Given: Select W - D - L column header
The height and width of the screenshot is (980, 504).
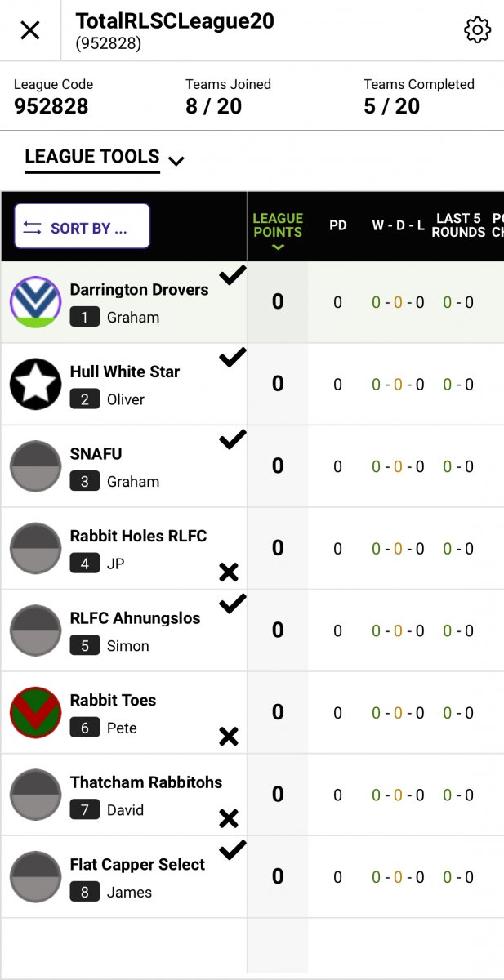Looking at the screenshot, I should 398,225.
